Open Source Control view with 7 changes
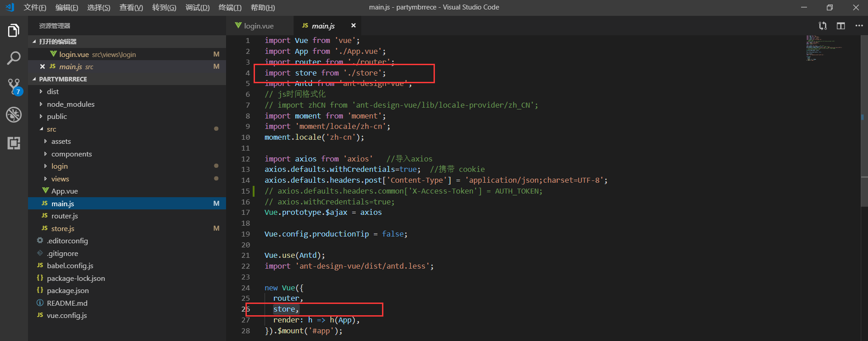868x341 pixels. click(x=14, y=87)
